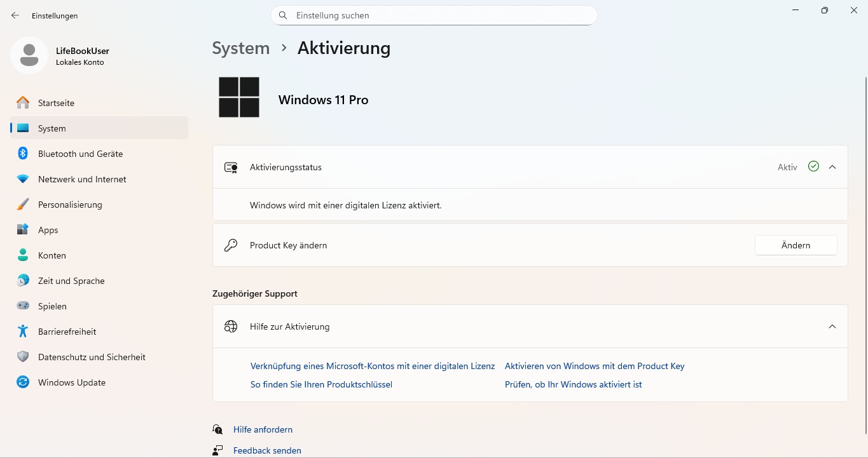Click the Windows Update sync icon
Viewport: 868px width, 458px height.
[x=23, y=382]
